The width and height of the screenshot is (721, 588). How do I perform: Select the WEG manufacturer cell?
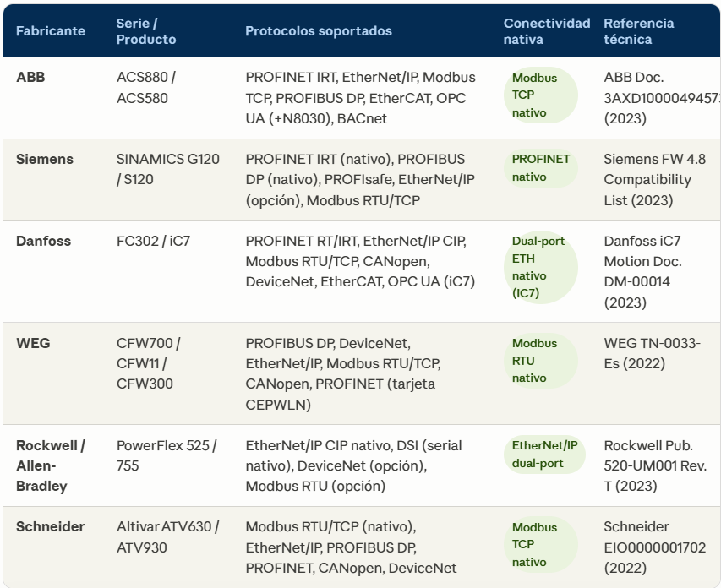[x=33, y=343]
